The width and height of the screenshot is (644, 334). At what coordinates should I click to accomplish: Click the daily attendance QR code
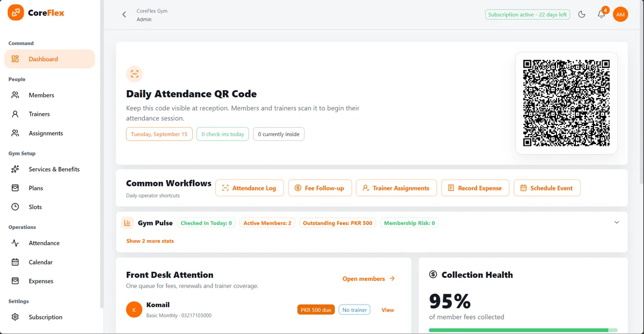pos(566,103)
